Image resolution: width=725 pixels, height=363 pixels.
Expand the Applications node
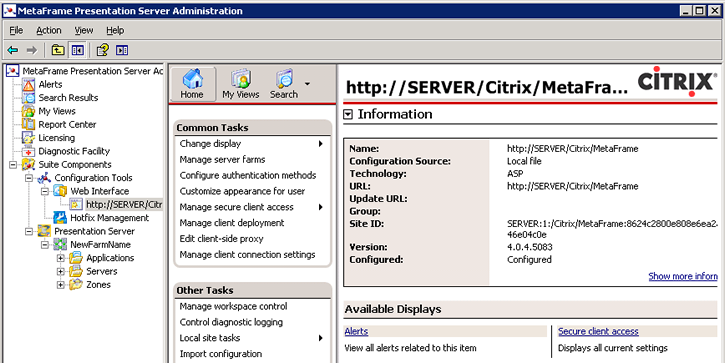(61, 258)
